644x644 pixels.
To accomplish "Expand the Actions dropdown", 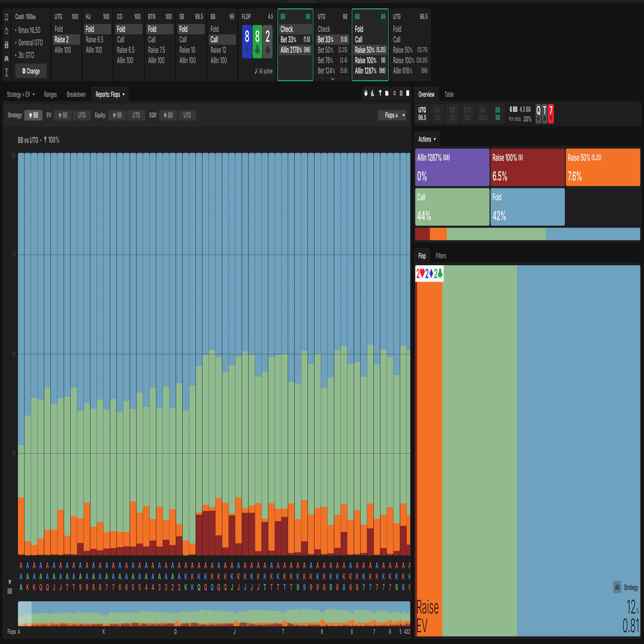I will click(x=427, y=139).
